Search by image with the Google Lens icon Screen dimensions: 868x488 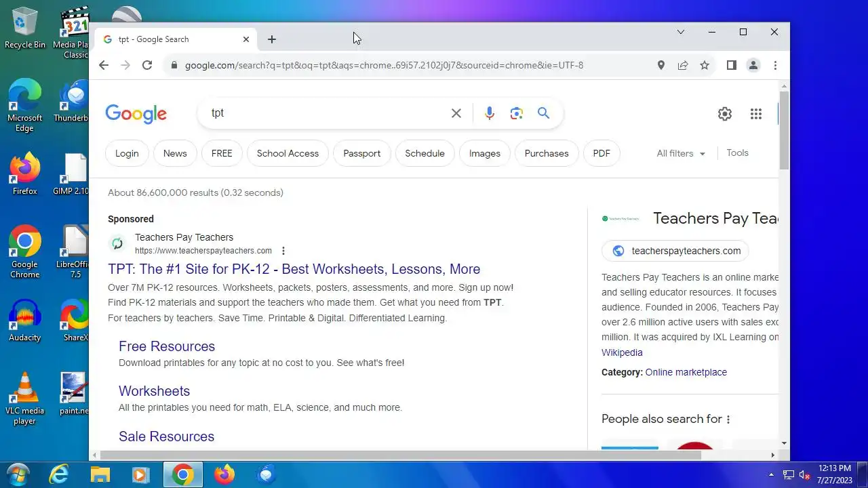tap(517, 113)
